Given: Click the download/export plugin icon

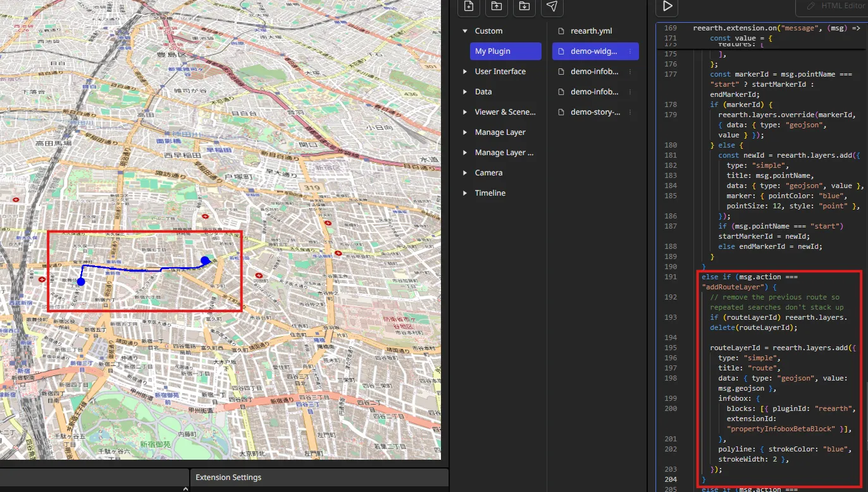Looking at the screenshot, I should [524, 6].
